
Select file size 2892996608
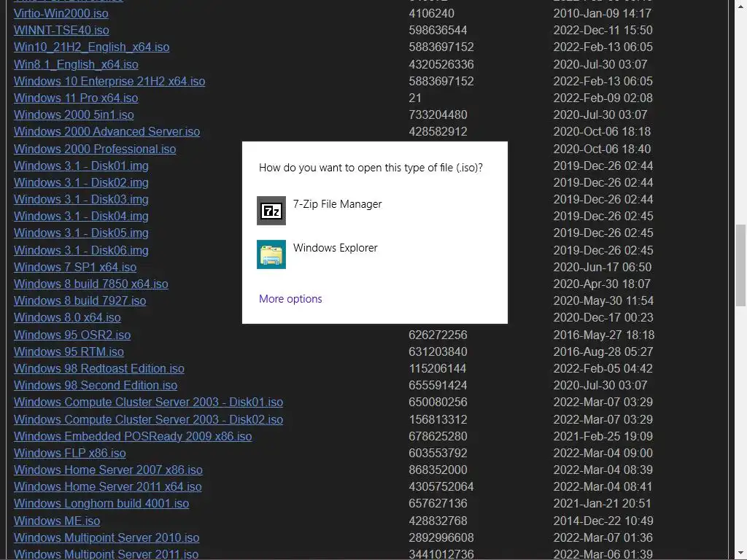pyautogui.click(x=441, y=537)
